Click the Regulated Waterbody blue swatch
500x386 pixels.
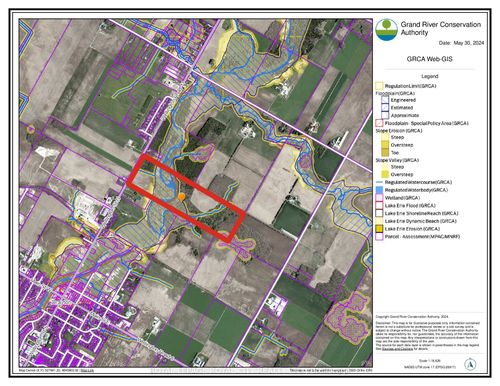coord(380,190)
